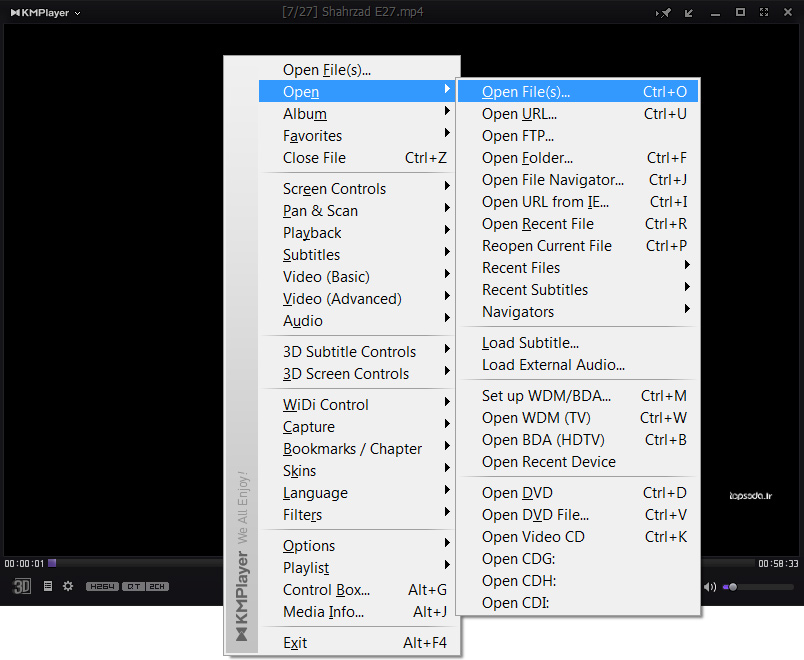Open the playlist editor icon
The image size is (804, 660).
point(48,586)
